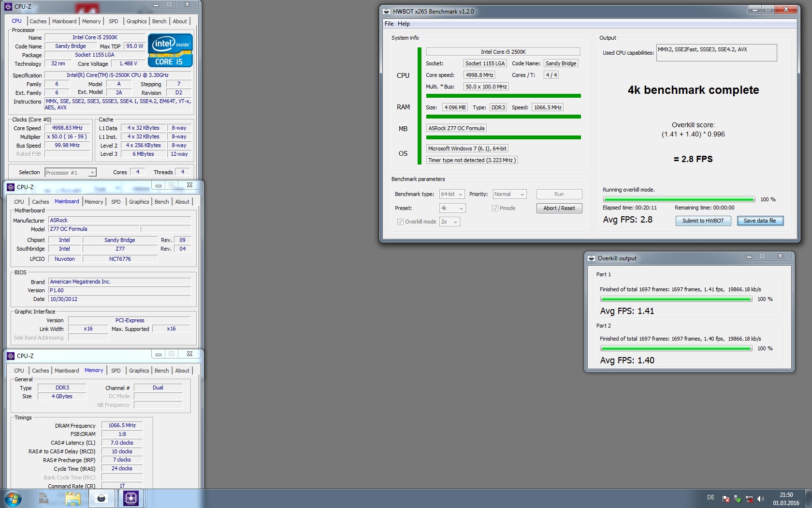The width and height of the screenshot is (812, 508).
Task: Click the Bus Speed 99.98 MHz value
Action: coord(67,146)
